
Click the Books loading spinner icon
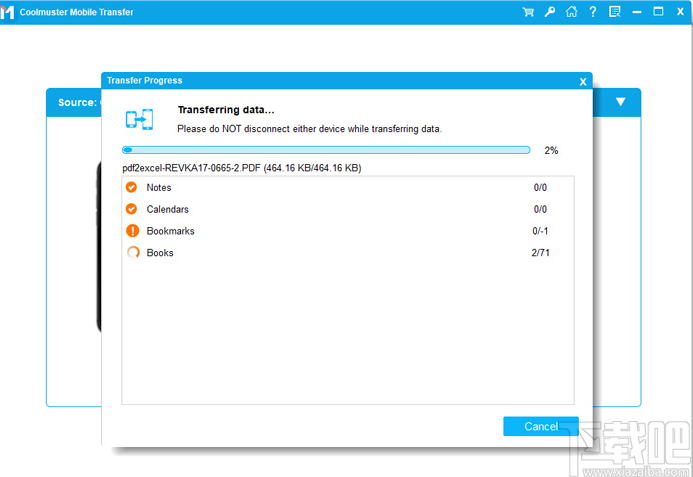[133, 252]
